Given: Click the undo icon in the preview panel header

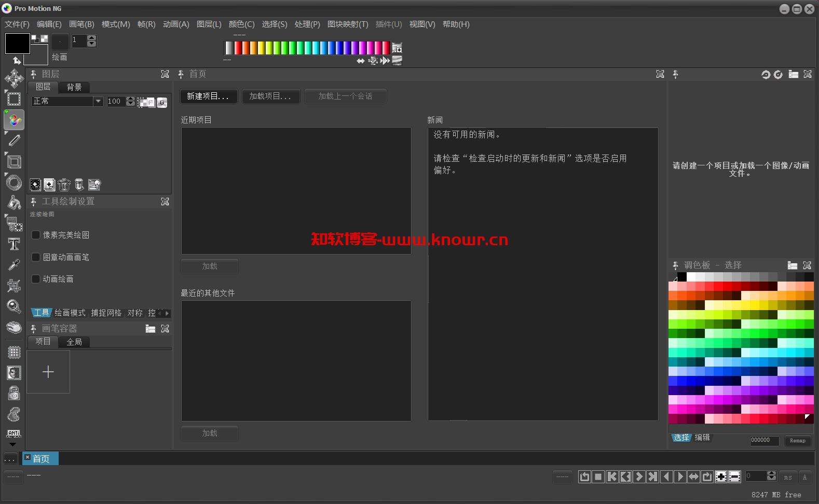Looking at the screenshot, I should pyautogui.click(x=766, y=75).
